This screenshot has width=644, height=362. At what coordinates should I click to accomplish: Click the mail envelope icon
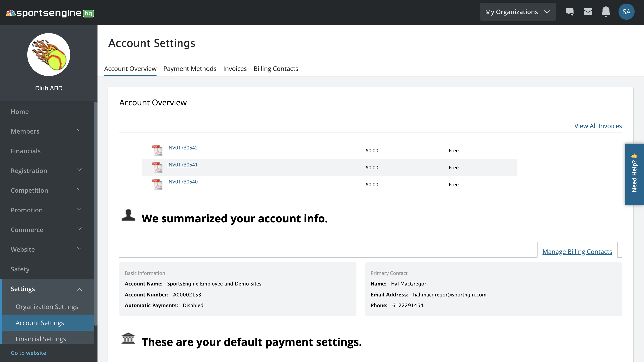pos(588,12)
